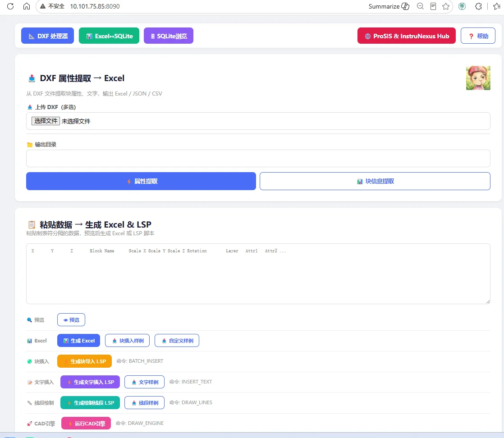Click the green circular extension icon

[x=462, y=6]
